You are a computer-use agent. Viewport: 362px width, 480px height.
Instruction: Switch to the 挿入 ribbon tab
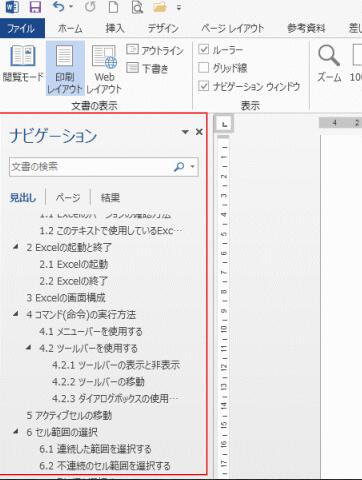point(115,29)
